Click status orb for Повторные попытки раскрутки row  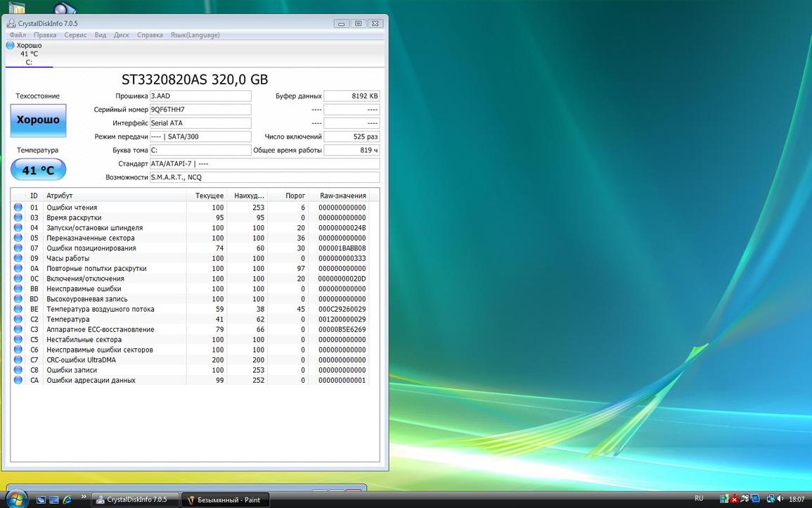click(18, 269)
